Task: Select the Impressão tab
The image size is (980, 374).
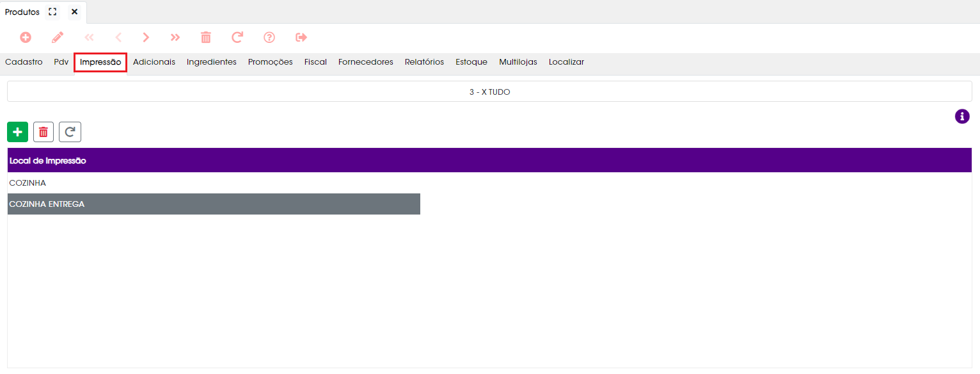Action: click(x=100, y=62)
